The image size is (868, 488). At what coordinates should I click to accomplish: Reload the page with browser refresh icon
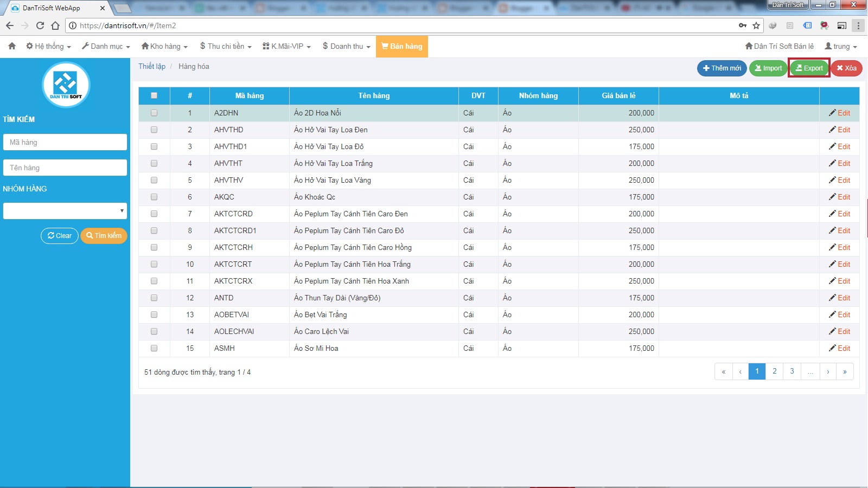pyautogui.click(x=40, y=25)
